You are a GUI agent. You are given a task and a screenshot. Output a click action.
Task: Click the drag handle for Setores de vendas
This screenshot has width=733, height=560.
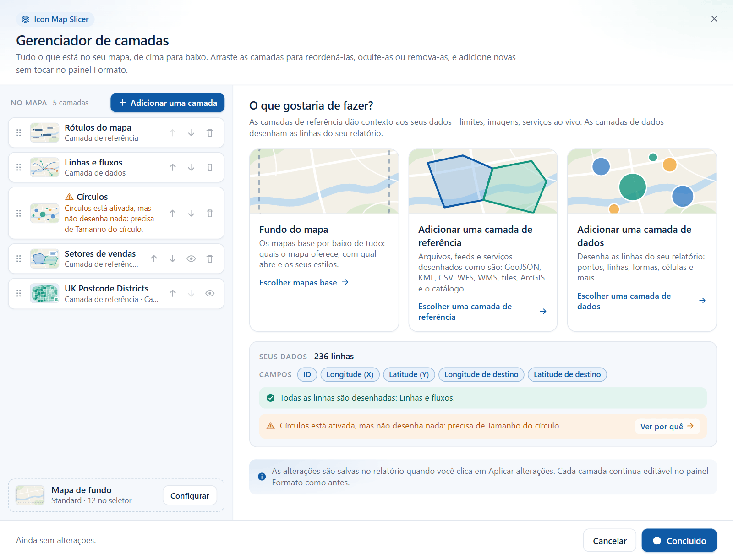(x=19, y=259)
